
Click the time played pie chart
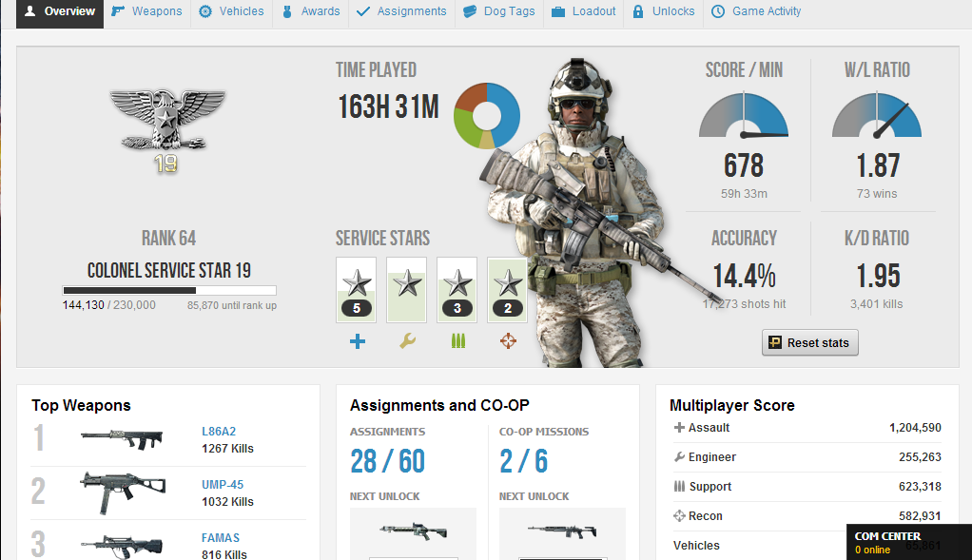point(487,116)
